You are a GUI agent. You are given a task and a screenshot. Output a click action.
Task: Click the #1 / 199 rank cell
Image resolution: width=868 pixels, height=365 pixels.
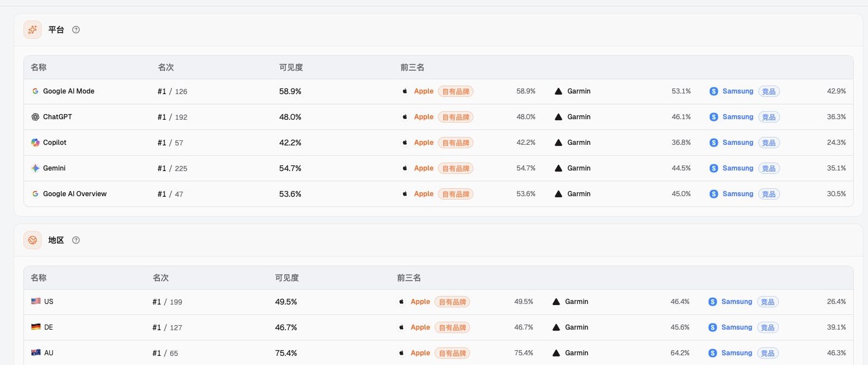click(x=167, y=302)
